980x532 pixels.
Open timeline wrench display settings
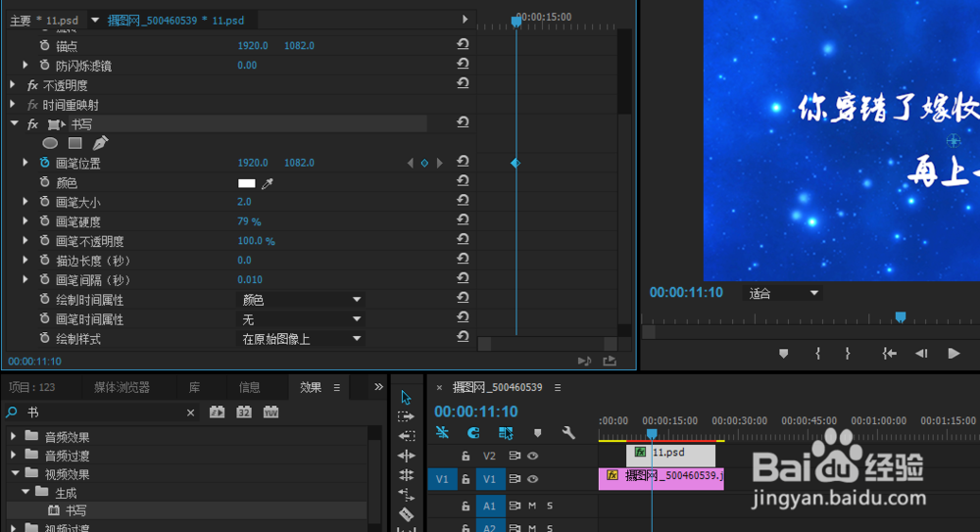pos(568,433)
